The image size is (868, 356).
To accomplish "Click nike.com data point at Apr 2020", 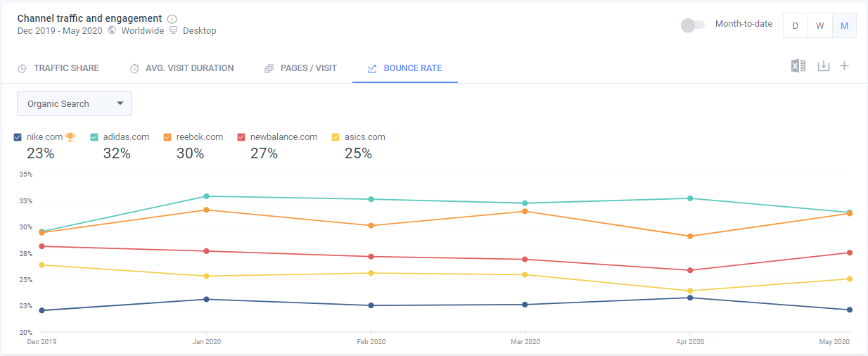I will point(690,298).
